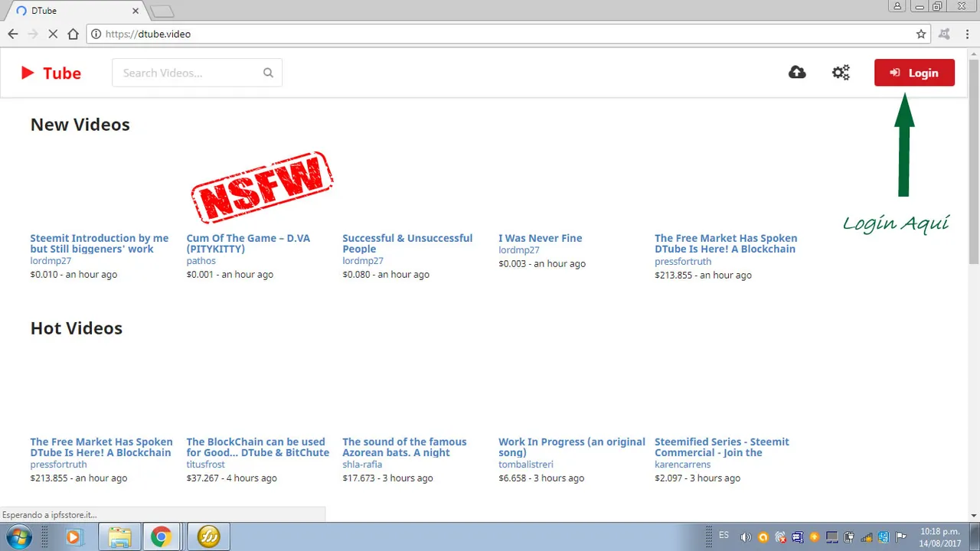Image resolution: width=980 pixels, height=551 pixels.
Task: Open the Windows Start menu
Action: pyautogui.click(x=18, y=536)
